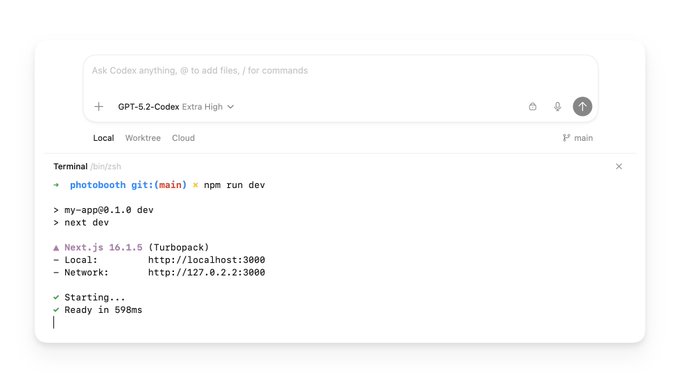Open the http://localhost:3000 link
Image resolution: width=680 pixels, height=383 pixels.
(x=206, y=260)
